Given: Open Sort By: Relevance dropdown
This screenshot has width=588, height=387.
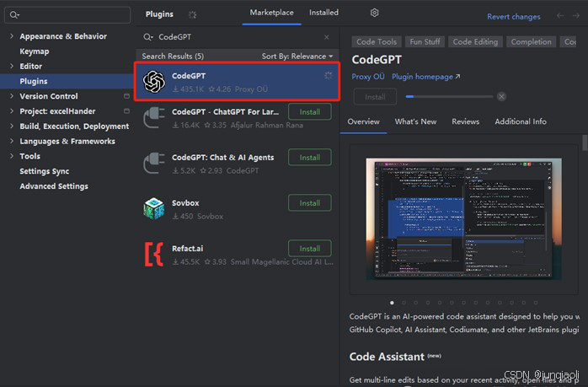Looking at the screenshot, I should tap(297, 56).
